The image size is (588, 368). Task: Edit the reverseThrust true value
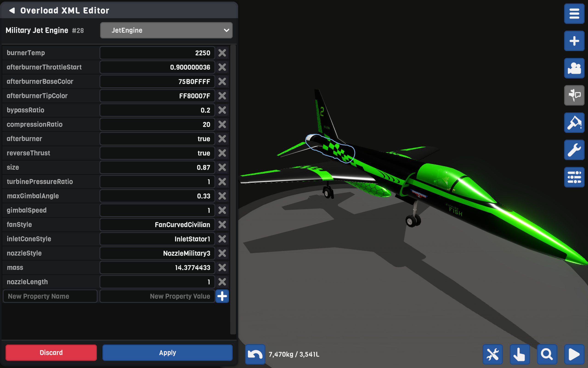(x=157, y=153)
